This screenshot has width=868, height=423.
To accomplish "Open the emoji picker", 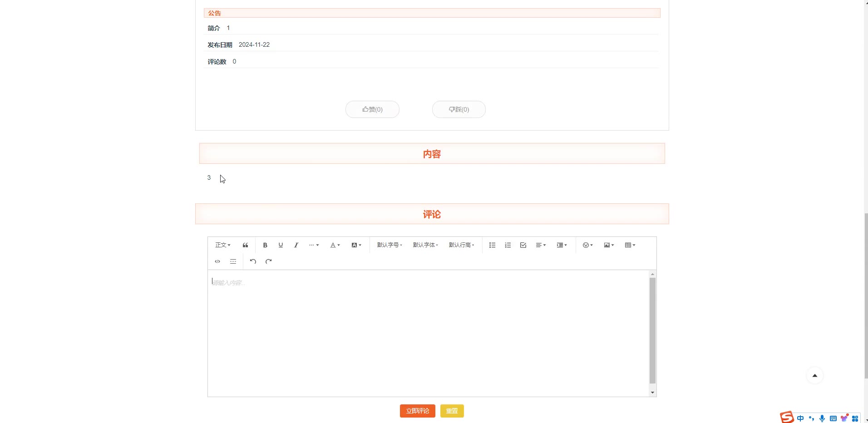I will [588, 245].
